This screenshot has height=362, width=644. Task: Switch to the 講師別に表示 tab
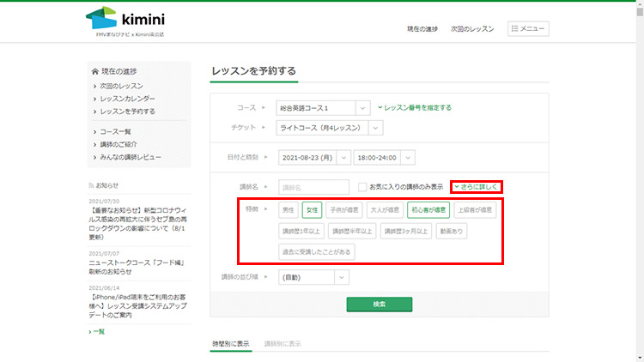[x=283, y=343]
